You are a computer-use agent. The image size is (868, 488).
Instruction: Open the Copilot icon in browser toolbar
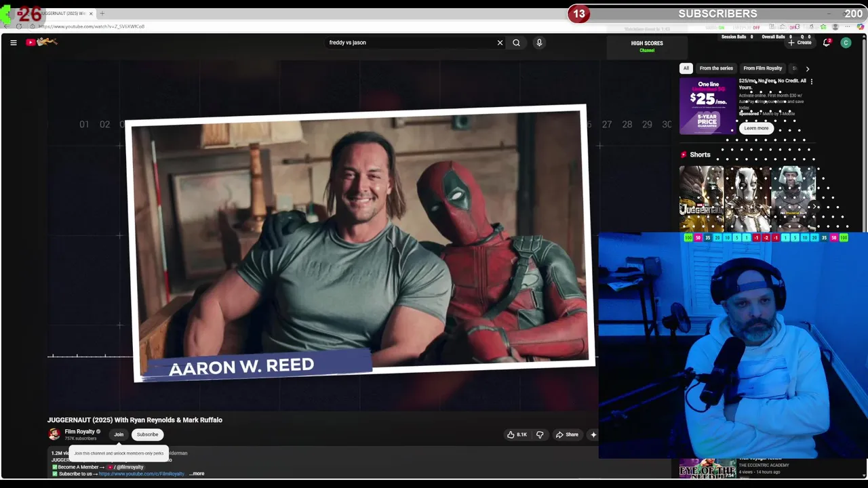tap(861, 26)
